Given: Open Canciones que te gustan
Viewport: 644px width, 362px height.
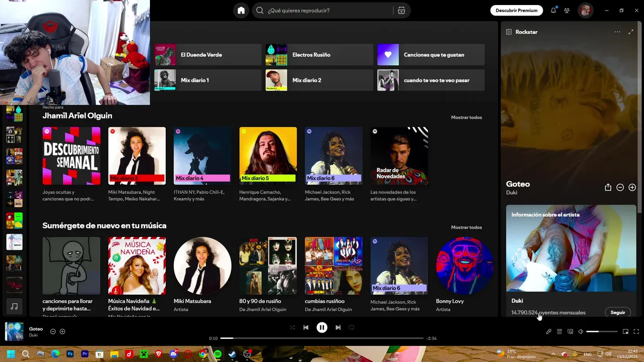Looking at the screenshot, I should 431,55.
